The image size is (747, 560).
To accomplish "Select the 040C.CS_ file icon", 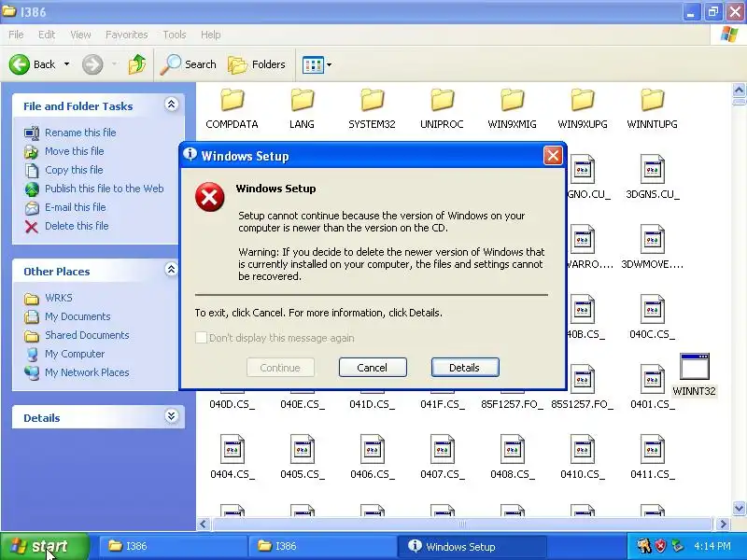I will 652,309.
